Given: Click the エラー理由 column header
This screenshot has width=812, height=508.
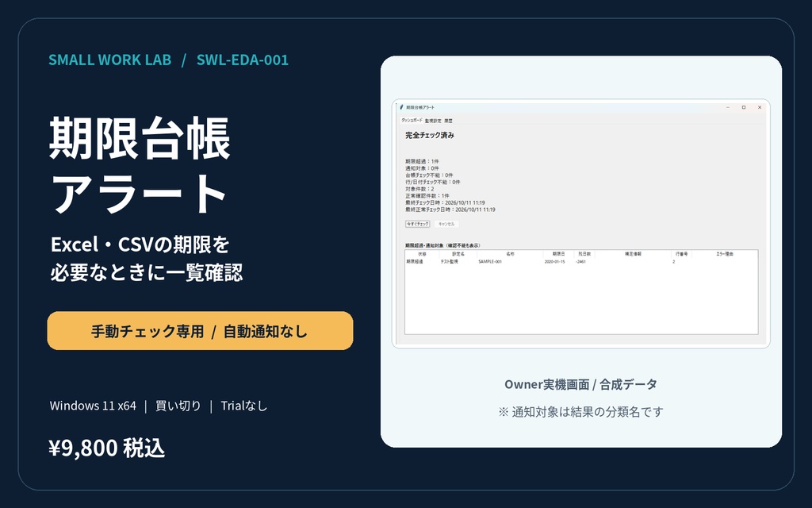Looking at the screenshot, I should coord(725,254).
